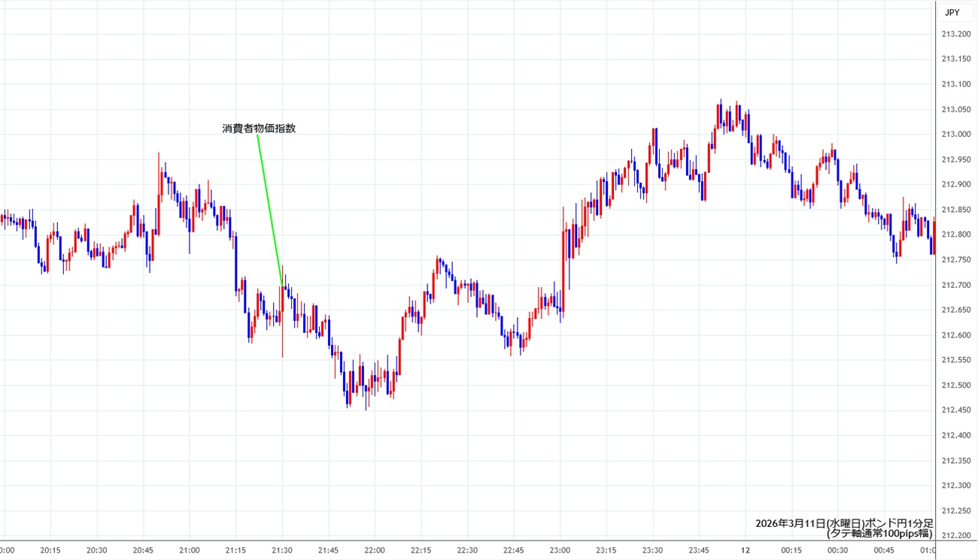Click the 2026年3月11日 ポンド円1分足 caption
The image size is (978, 560).
844,523
